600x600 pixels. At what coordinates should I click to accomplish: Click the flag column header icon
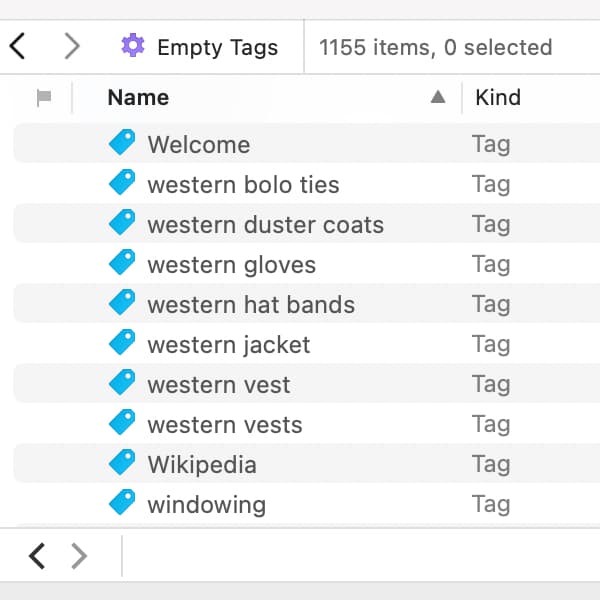coord(44,98)
